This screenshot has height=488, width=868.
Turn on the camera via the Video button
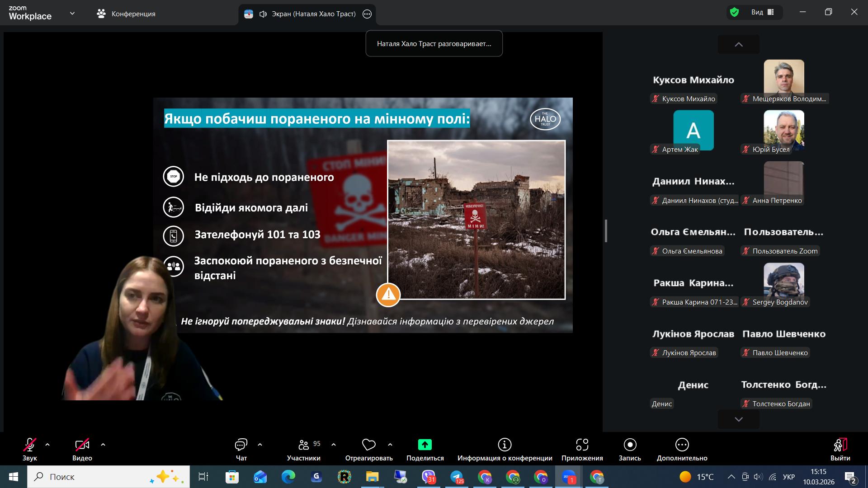point(82,445)
